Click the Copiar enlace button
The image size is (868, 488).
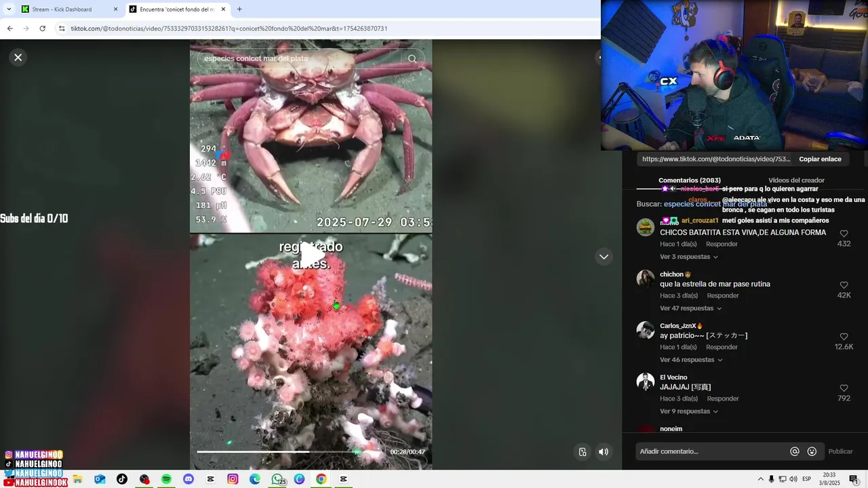coord(820,159)
